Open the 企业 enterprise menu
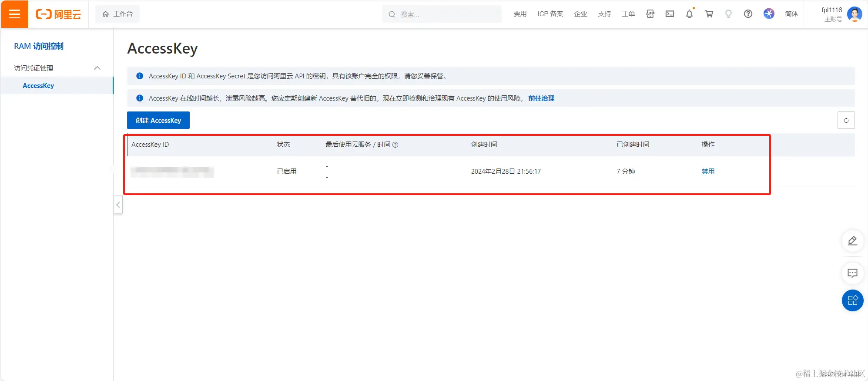The height and width of the screenshot is (381, 868). pyautogui.click(x=580, y=14)
